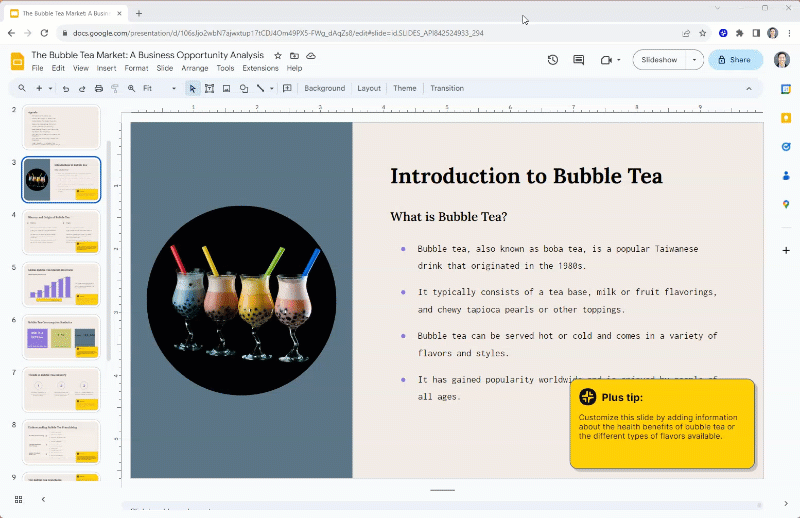Open the Tools menu

coord(225,68)
